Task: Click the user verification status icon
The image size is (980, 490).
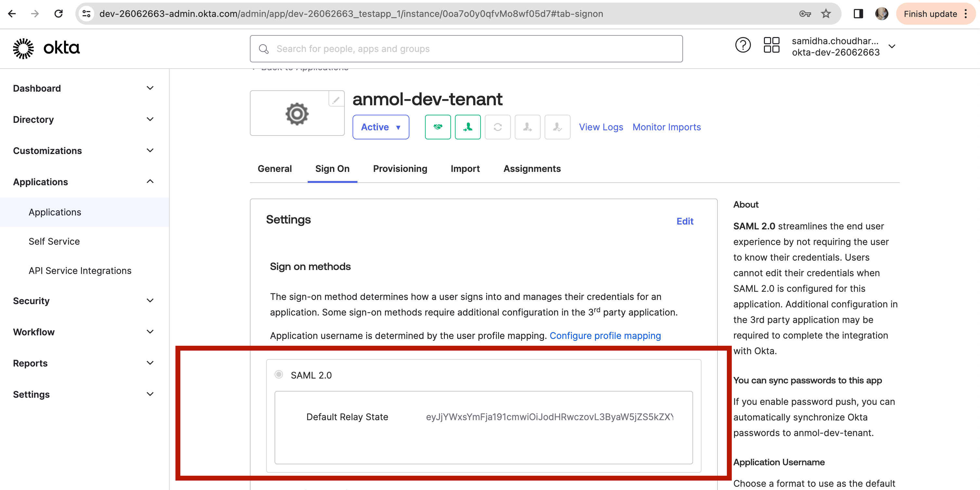Action: (557, 127)
